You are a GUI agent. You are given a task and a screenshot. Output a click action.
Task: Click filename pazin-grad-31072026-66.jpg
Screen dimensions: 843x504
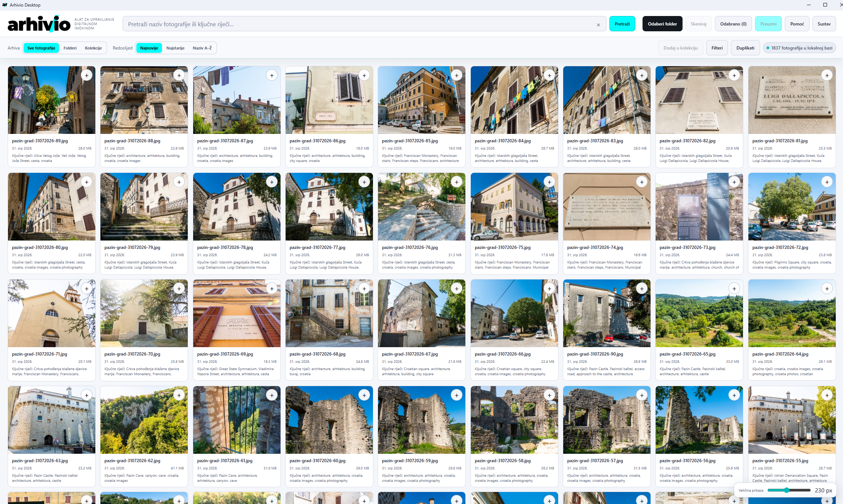[502, 354]
